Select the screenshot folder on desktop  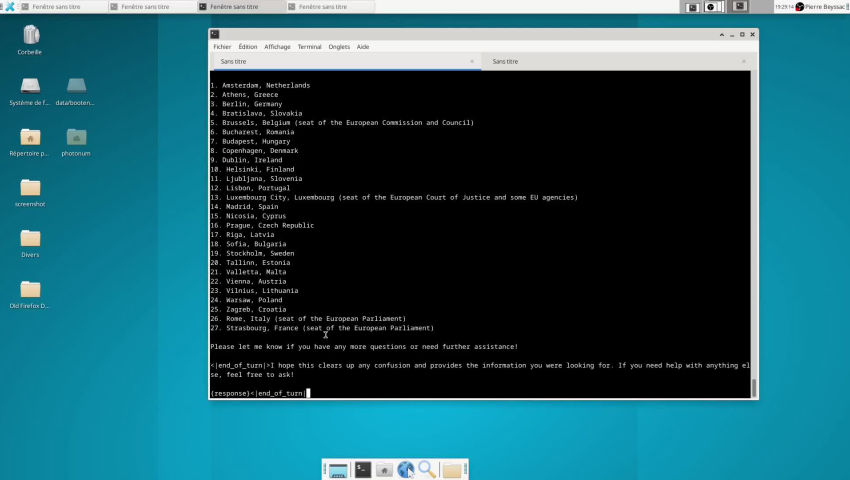30,188
